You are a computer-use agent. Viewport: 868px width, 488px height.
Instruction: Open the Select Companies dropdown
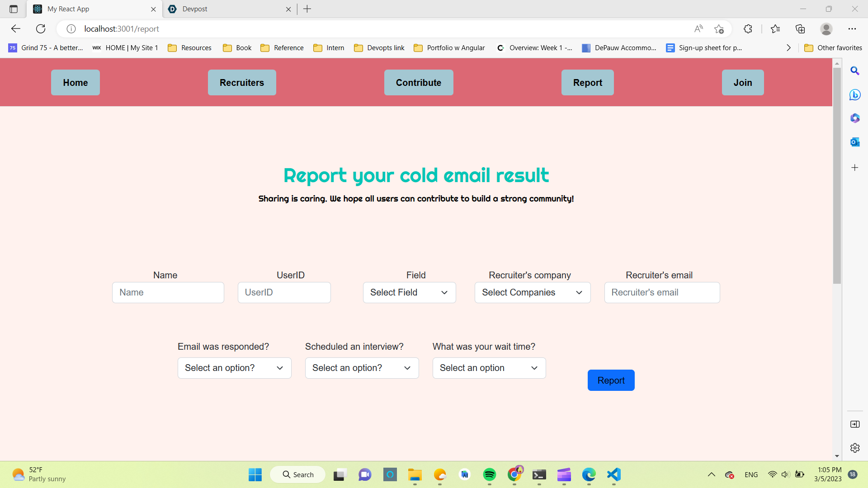(x=532, y=292)
